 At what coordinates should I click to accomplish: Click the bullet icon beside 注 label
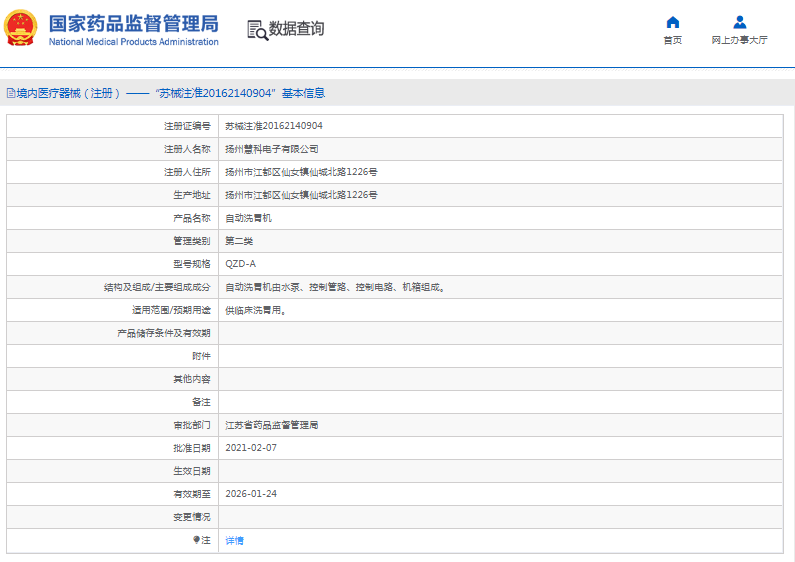click(197, 540)
